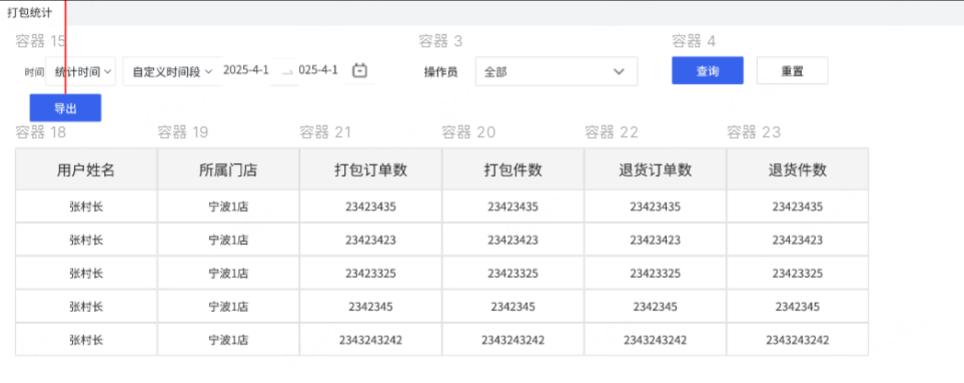Switch to the 打包统计 tab
Image resolution: width=964 pixels, height=383 pixels.
point(30,13)
